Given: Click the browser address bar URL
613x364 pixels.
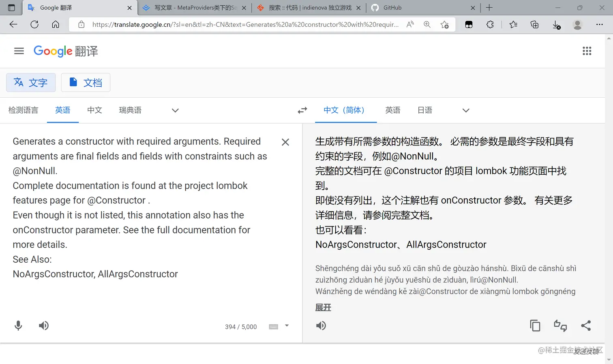Looking at the screenshot, I should 245,24.
